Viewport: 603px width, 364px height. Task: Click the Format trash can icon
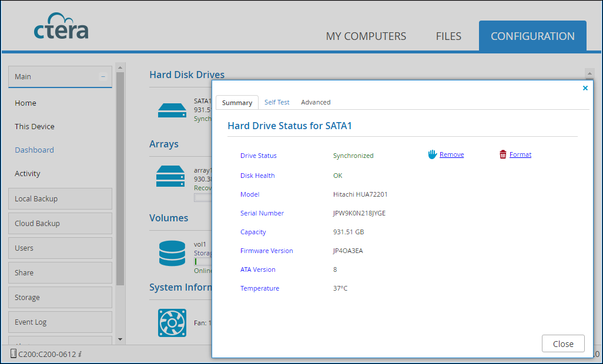click(x=503, y=154)
